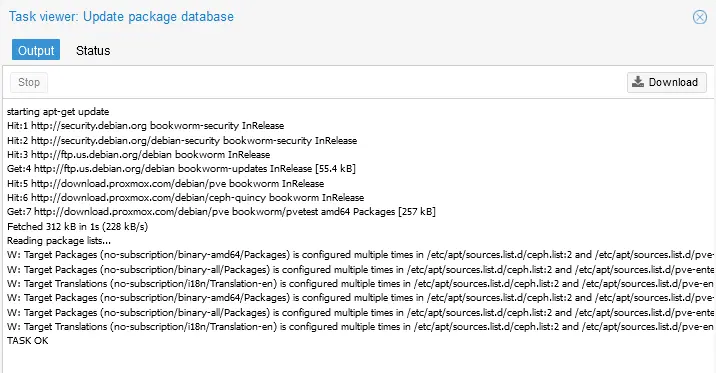Screen dimensions: 716x373
Task: Select the Get:4 bookworm-updates InRelease line
Action: click(x=181, y=169)
